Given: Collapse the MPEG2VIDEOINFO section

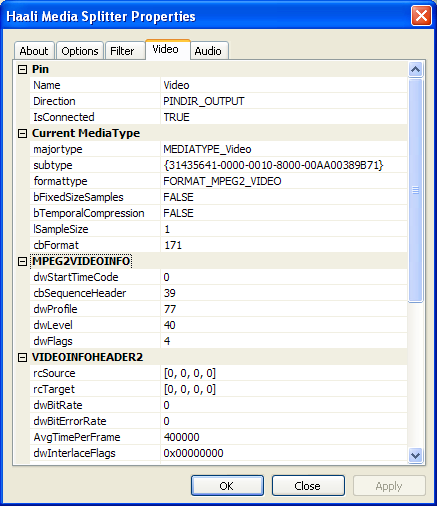Looking at the screenshot, I should tap(22, 262).
